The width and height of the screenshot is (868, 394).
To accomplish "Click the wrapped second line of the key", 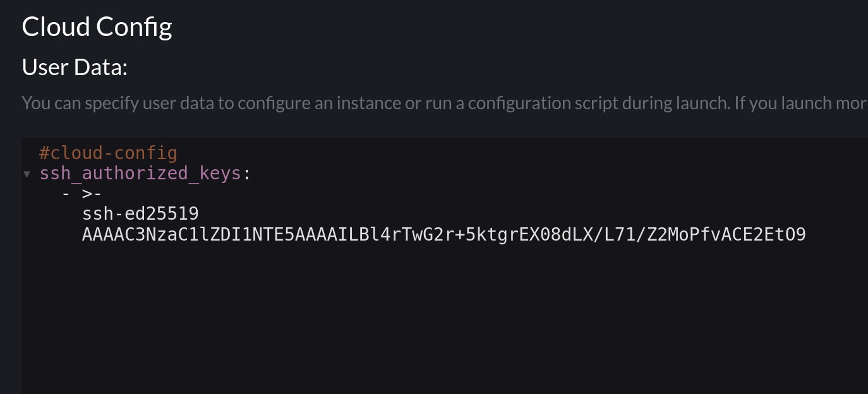I will (442, 234).
